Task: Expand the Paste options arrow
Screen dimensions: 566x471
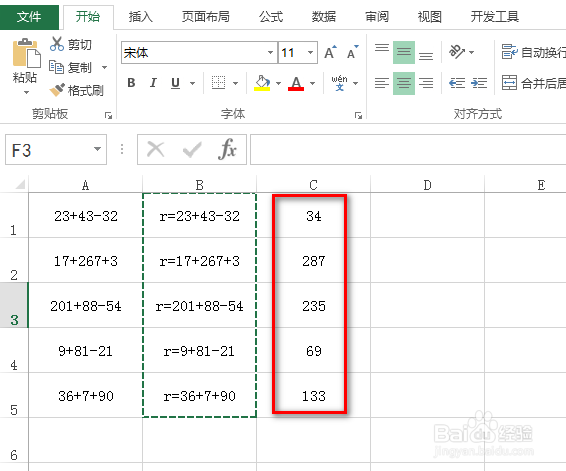Action: 26,92
